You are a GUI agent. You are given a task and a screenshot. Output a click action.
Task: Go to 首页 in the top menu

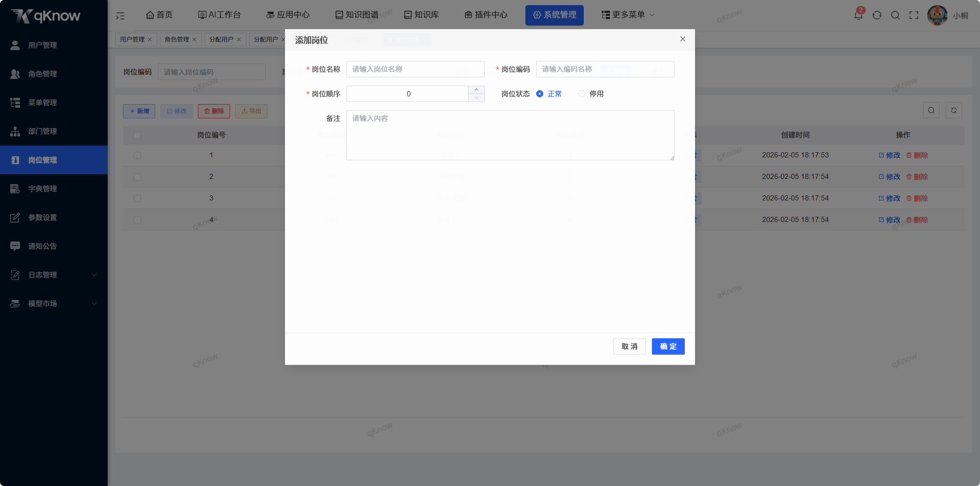(x=159, y=15)
